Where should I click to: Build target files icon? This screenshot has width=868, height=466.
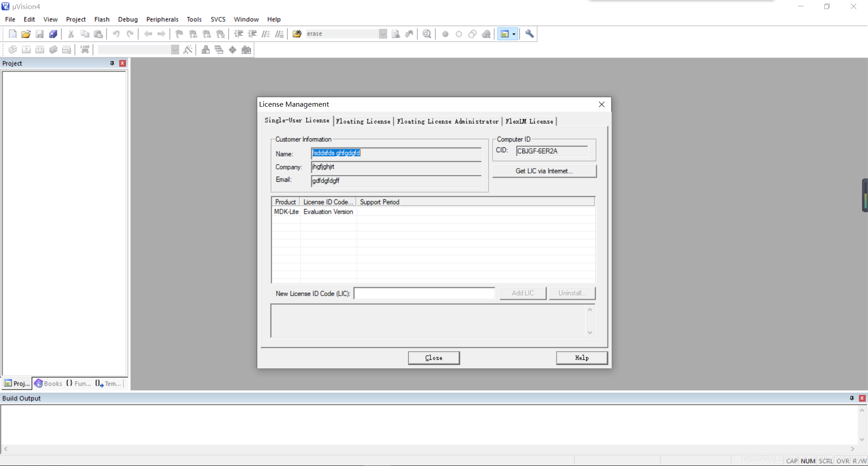click(26, 50)
